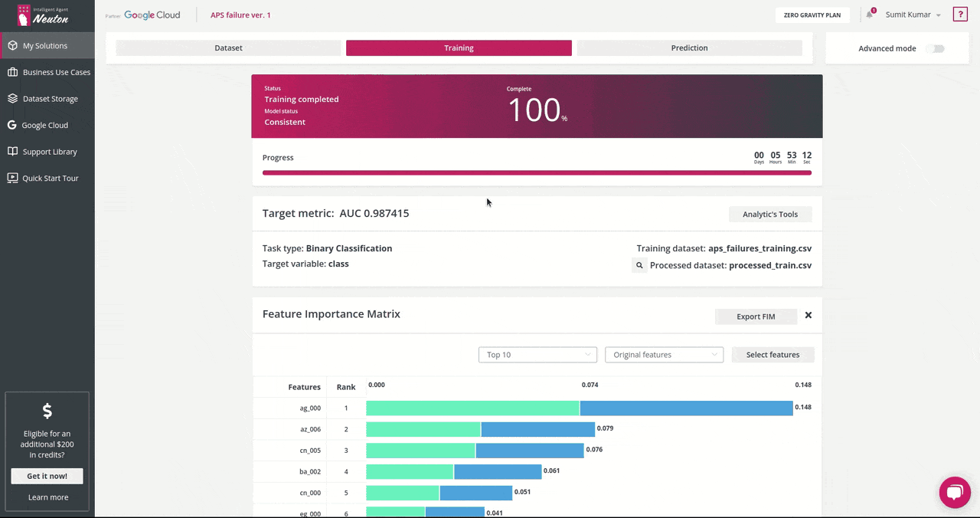This screenshot has width=980, height=518.
Task: Click the Google Cloud G icon
Action: 12,125
